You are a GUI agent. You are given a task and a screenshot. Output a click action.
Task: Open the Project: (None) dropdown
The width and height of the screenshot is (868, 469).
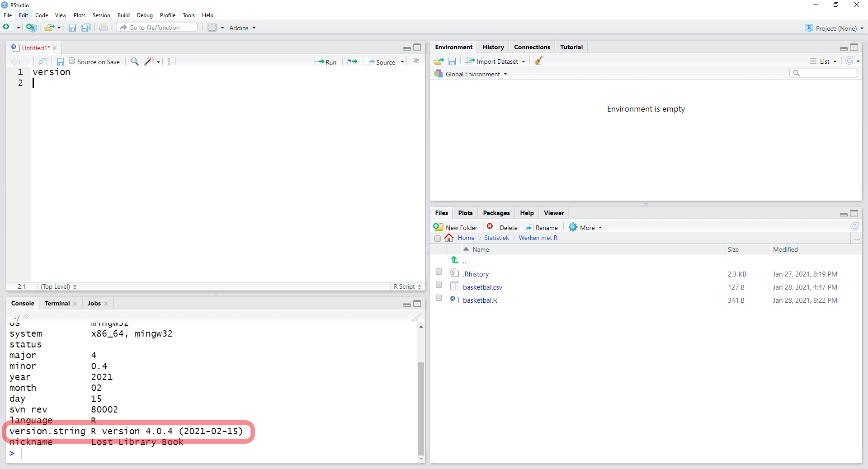[x=835, y=28]
